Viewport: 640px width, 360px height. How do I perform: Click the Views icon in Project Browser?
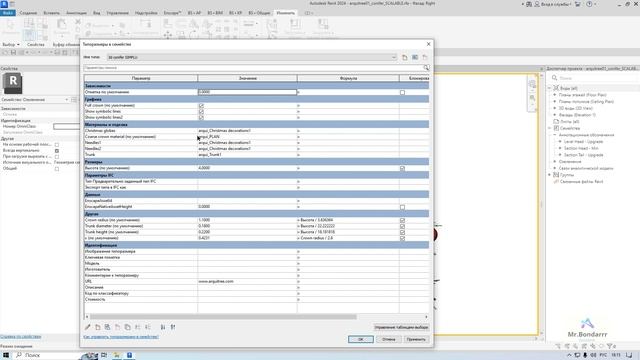tap(556, 88)
